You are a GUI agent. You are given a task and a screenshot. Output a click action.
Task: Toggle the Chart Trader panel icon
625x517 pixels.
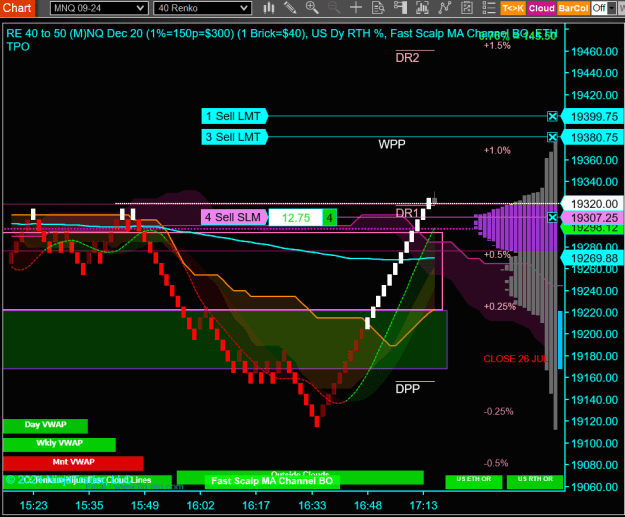pos(400,8)
